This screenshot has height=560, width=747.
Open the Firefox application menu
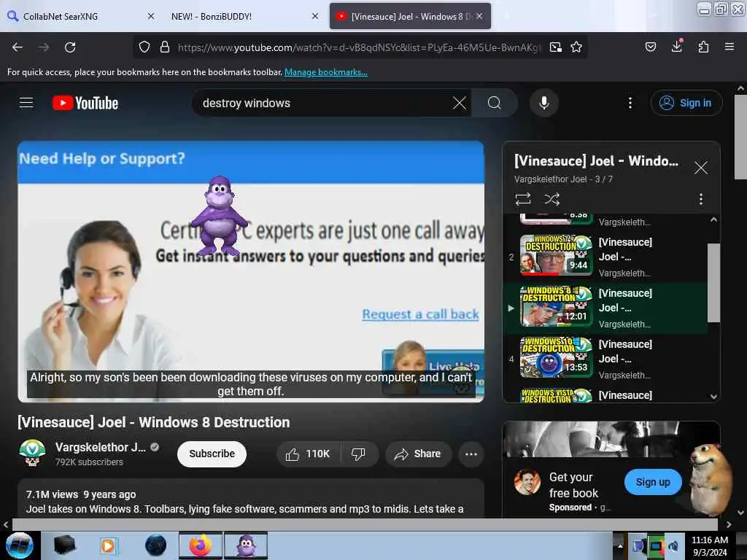click(729, 47)
